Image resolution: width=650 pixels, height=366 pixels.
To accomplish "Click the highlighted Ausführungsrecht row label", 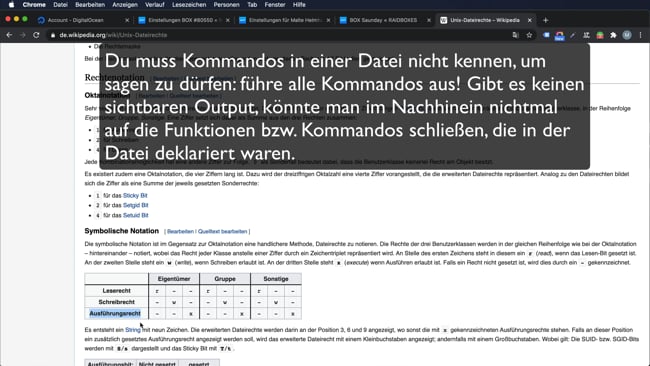I will (x=115, y=313).
